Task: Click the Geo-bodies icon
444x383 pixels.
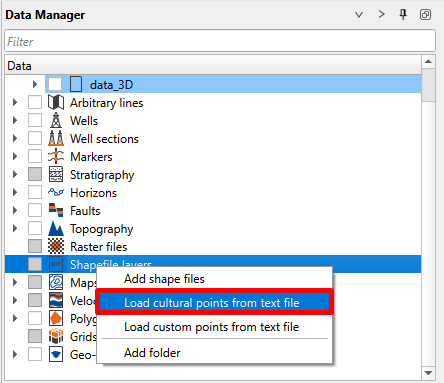Action: (56, 354)
